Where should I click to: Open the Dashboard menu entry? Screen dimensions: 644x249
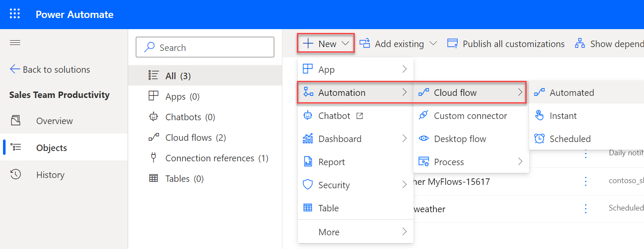tap(340, 138)
